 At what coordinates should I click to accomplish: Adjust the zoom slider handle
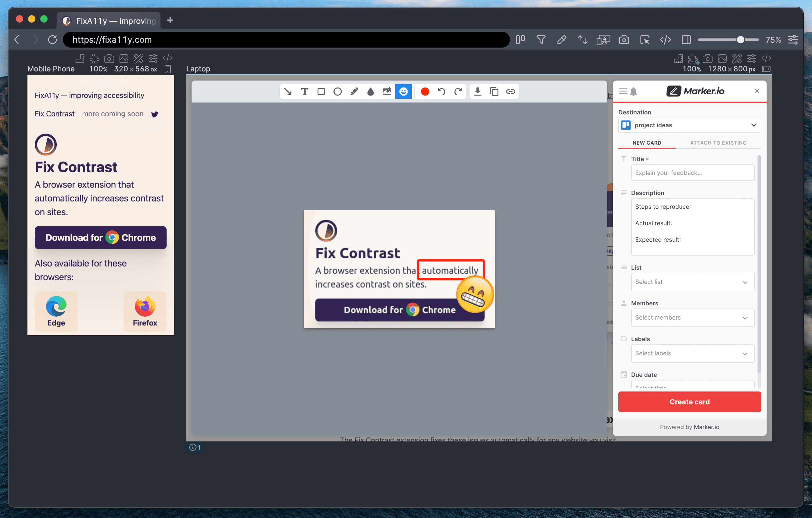[740, 40]
